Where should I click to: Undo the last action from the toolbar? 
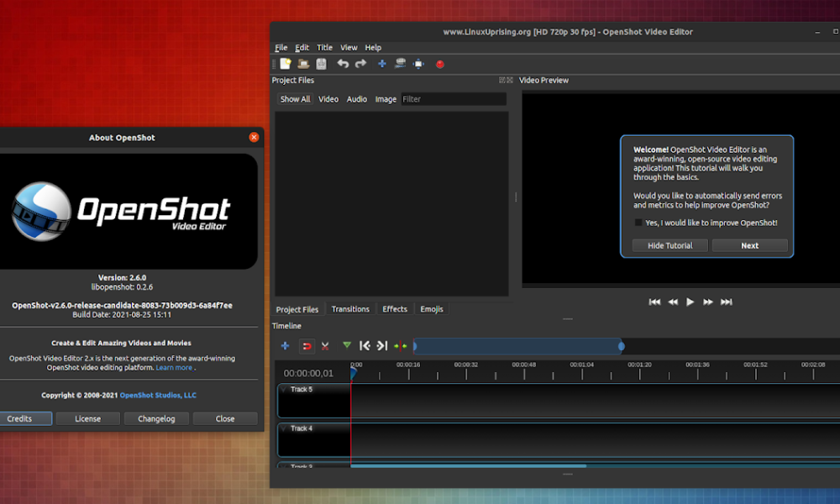[343, 64]
